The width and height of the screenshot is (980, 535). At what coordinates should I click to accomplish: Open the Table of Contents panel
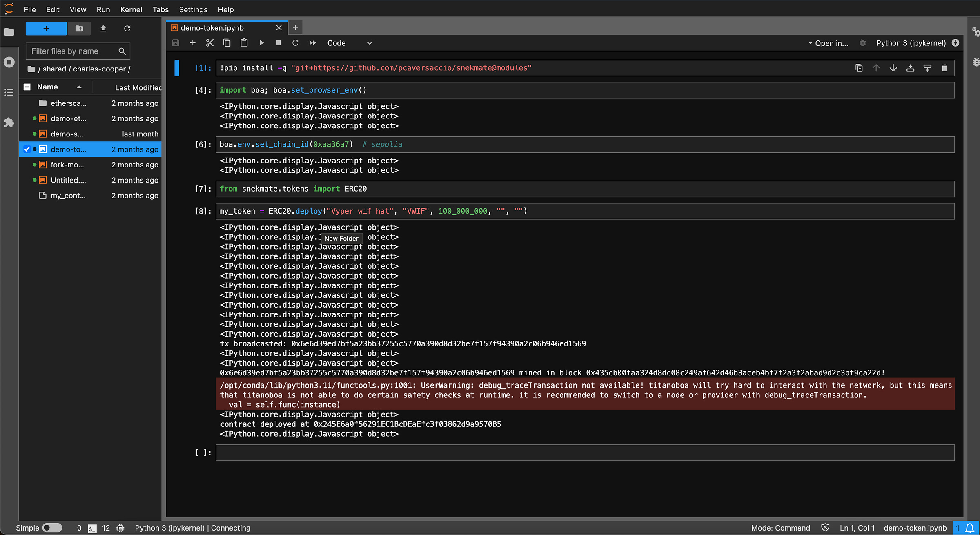pyautogui.click(x=9, y=92)
